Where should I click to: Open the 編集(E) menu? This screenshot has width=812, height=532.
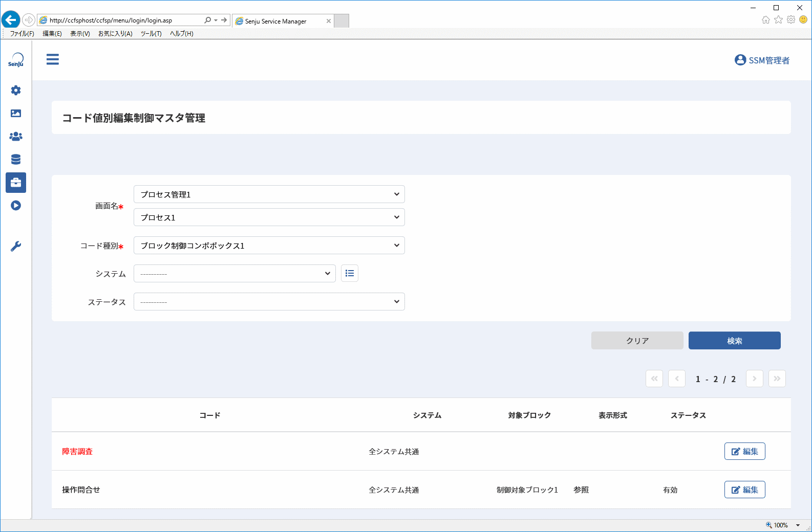pyautogui.click(x=52, y=34)
